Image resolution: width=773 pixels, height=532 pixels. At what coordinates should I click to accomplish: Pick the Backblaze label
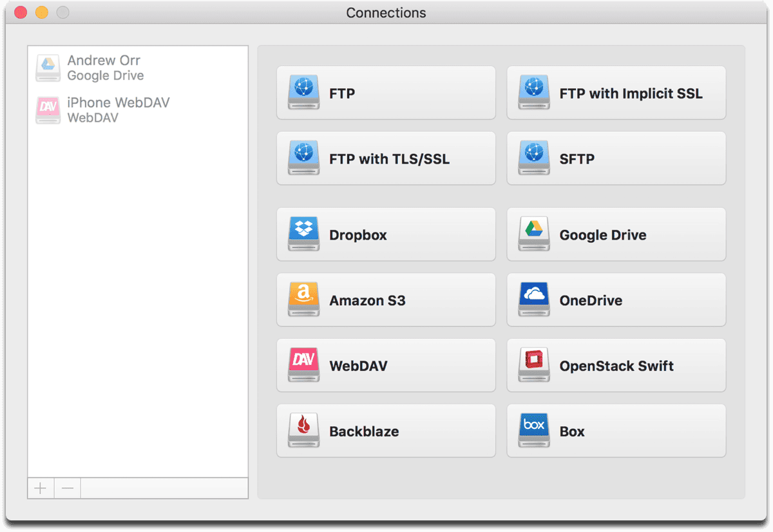(364, 432)
